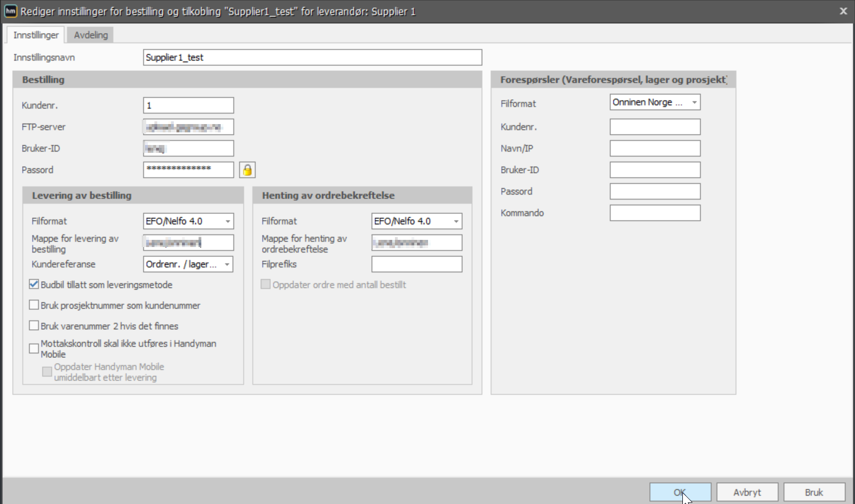Open Filformat dropdown under Henting av ordrebekreftelse

(x=416, y=221)
